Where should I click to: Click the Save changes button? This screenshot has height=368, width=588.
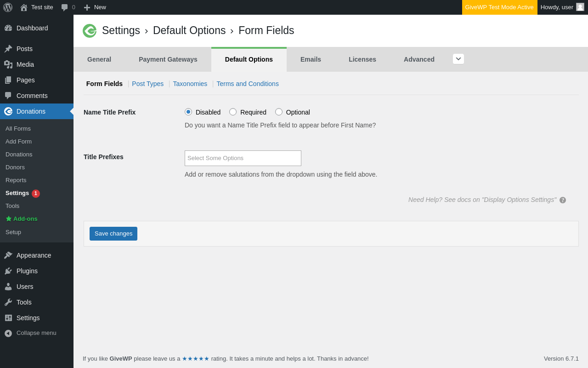(113, 234)
